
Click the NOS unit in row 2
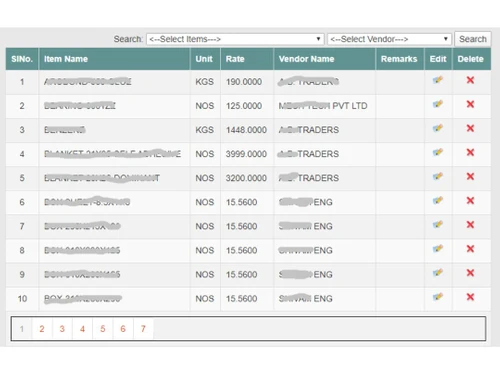tap(205, 106)
